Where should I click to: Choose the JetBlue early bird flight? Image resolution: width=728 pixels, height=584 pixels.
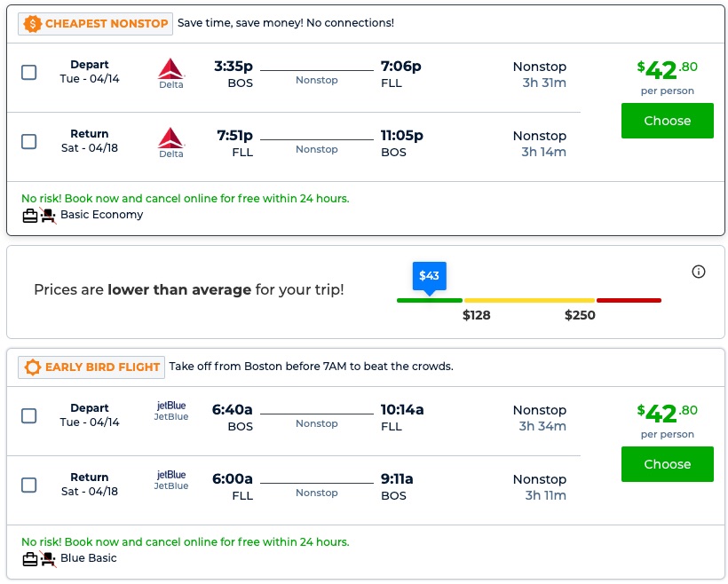click(667, 464)
